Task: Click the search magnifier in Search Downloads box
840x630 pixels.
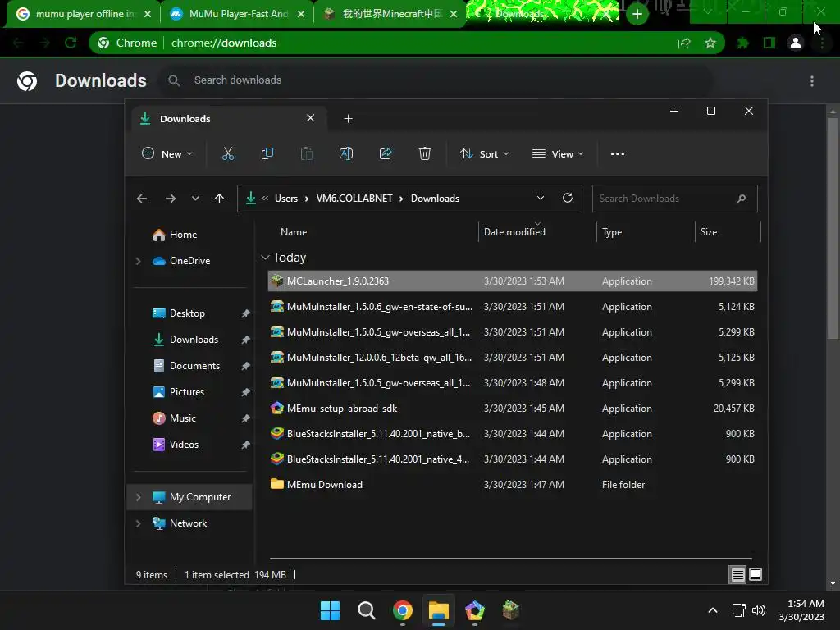Action: click(741, 199)
